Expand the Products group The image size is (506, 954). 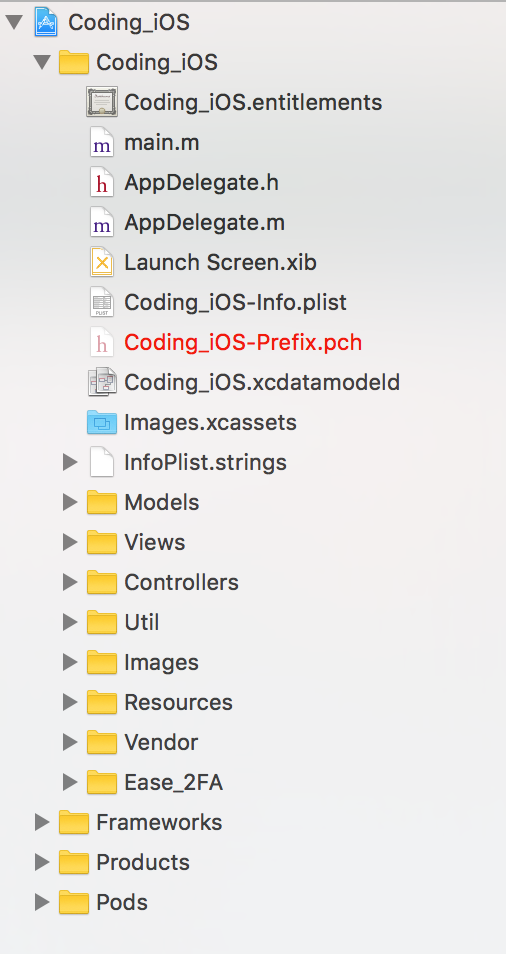pos(42,862)
